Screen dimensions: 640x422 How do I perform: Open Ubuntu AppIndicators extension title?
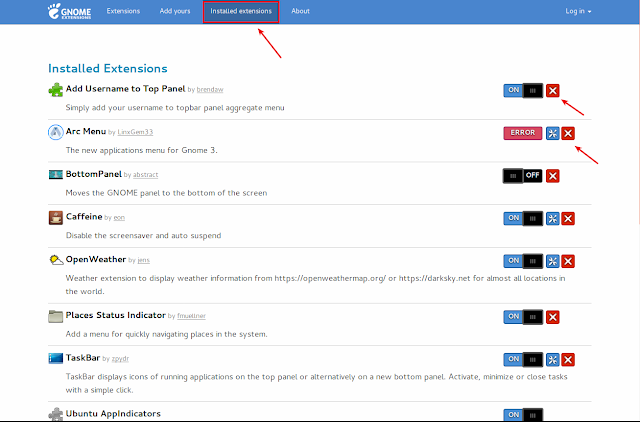click(113, 414)
